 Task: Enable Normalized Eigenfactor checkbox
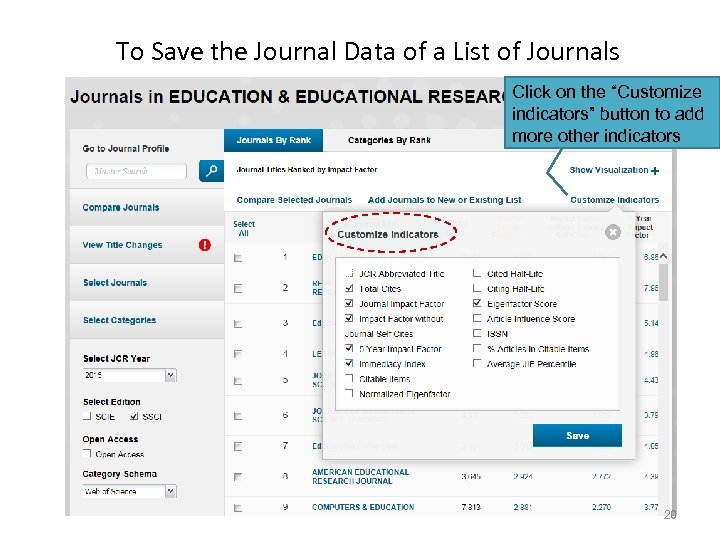[x=349, y=394]
